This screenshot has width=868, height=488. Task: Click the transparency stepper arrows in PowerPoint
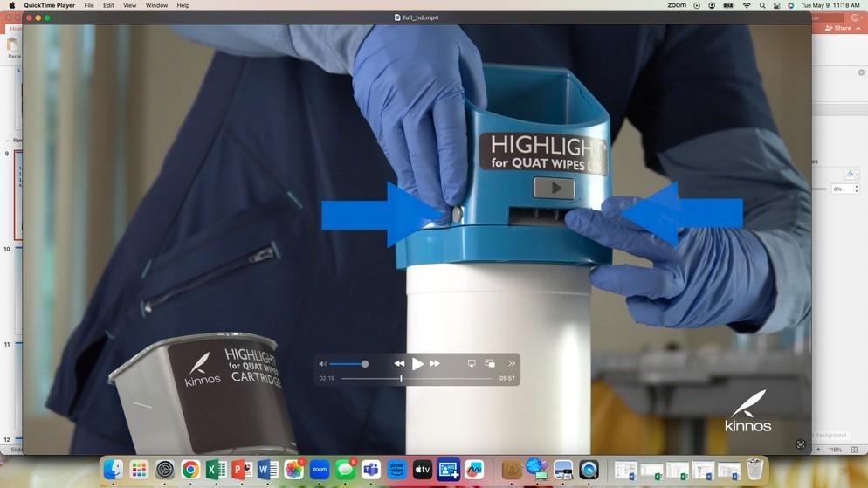[857, 189]
